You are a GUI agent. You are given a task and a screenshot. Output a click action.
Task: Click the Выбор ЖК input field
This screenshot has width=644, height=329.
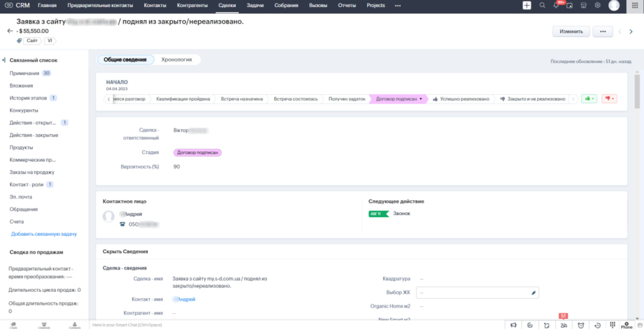point(477,293)
